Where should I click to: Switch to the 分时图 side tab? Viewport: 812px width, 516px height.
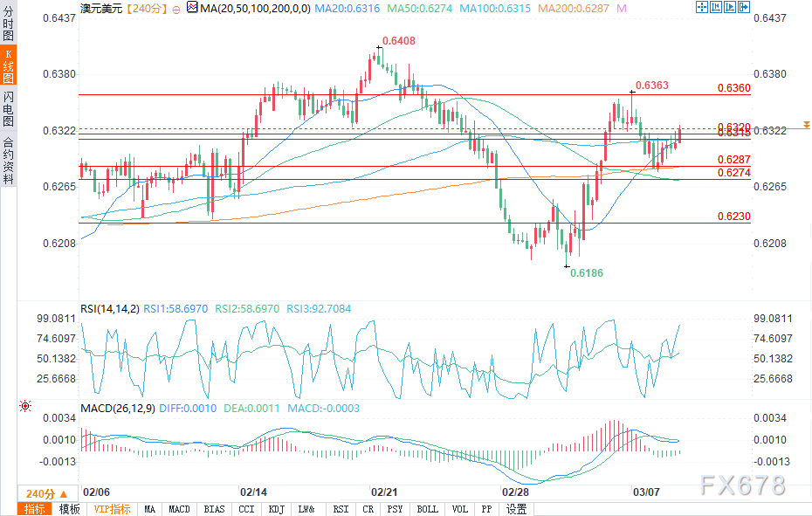tap(8, 24)
